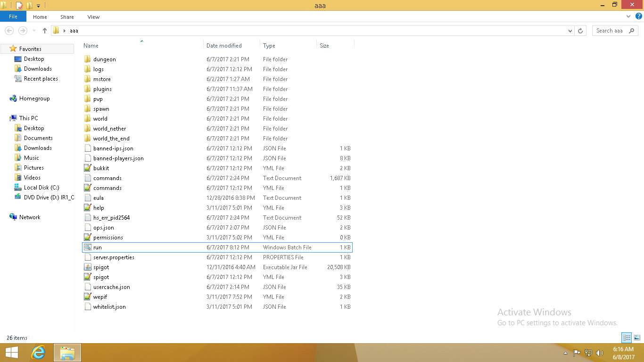Click the Homegroup icon in the navigation pane
644x362 pixels.
(13, 99)
